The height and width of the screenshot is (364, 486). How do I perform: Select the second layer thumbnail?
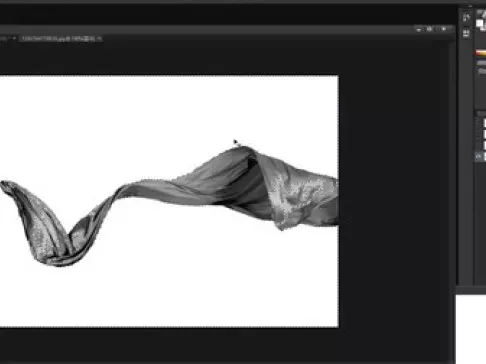[484, 134]
